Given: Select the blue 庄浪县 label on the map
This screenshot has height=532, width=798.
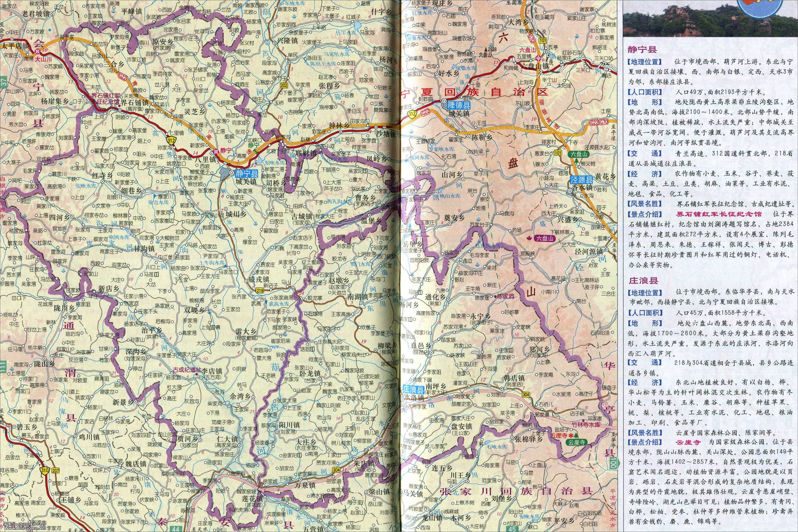Looking at the screenshot, I should click(x=414, y=389).
